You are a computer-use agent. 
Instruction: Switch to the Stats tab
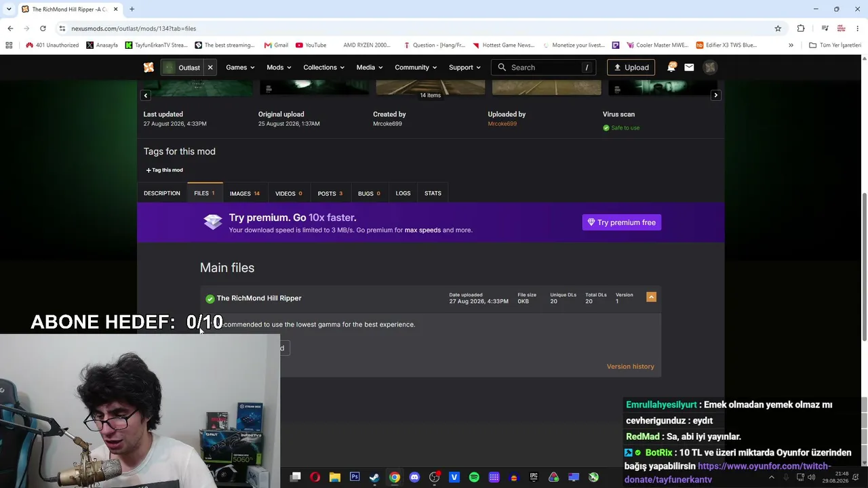tap(433, 193)
